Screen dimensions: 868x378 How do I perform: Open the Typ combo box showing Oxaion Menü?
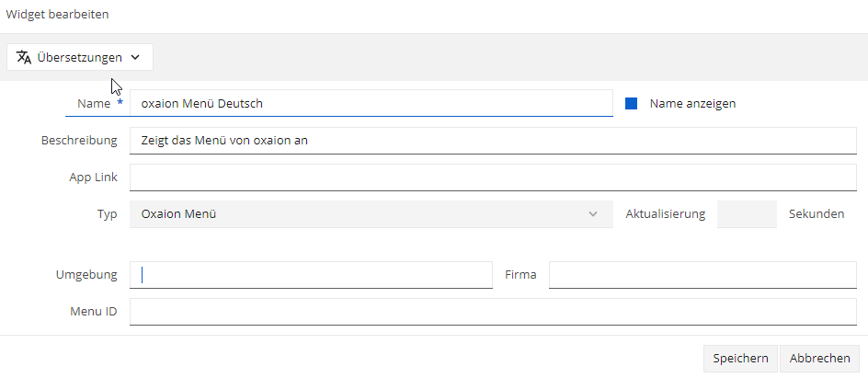coord(371,214)
